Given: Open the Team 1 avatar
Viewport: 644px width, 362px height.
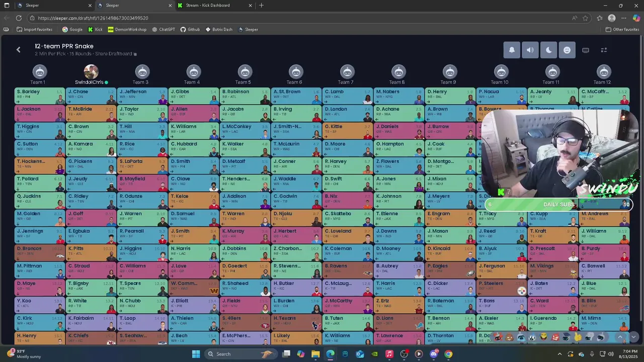Looking at the screenshot, I should click(x=40, y=72).
